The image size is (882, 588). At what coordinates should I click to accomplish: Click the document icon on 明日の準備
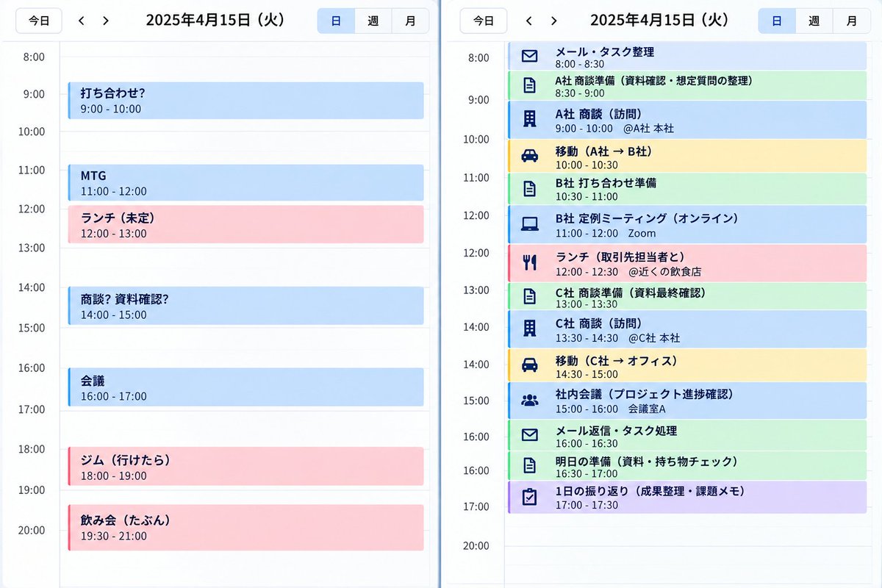[x=529, y=465]
